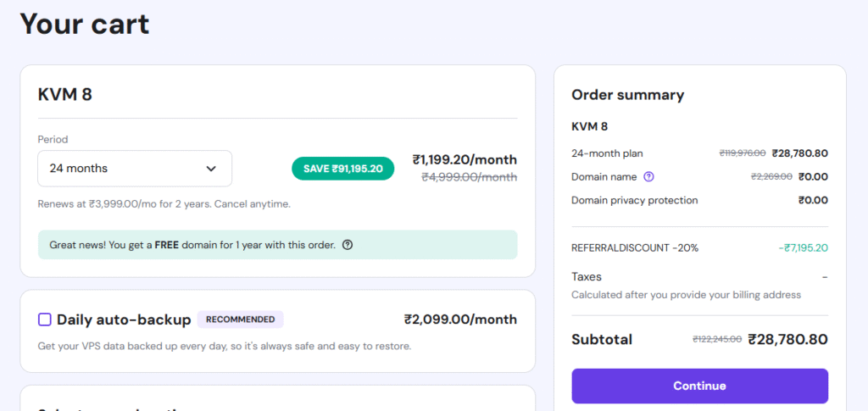This screenshot has height=411, width=868.
Task: Click the info icon next to Domain name
Action: point(648,177)
